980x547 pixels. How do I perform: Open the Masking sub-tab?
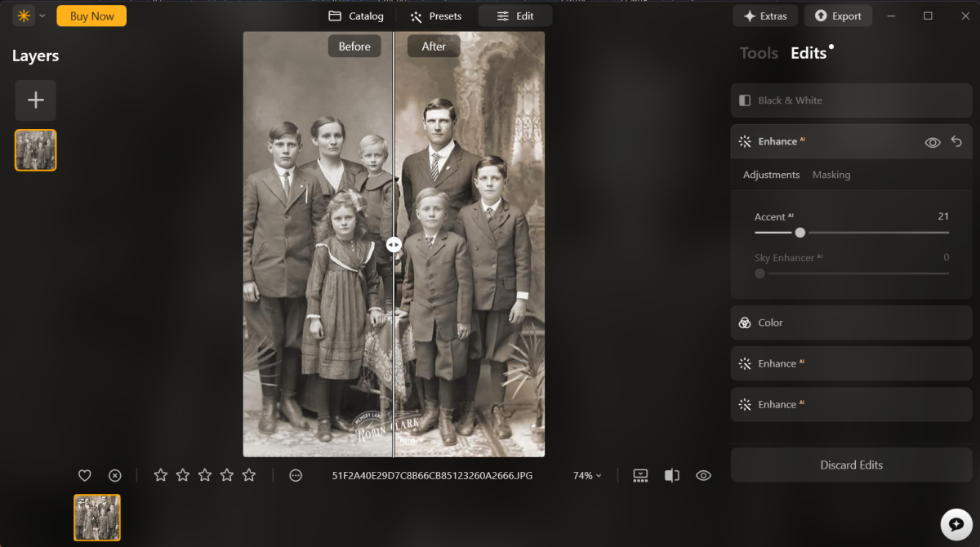(x=831, y=175)
